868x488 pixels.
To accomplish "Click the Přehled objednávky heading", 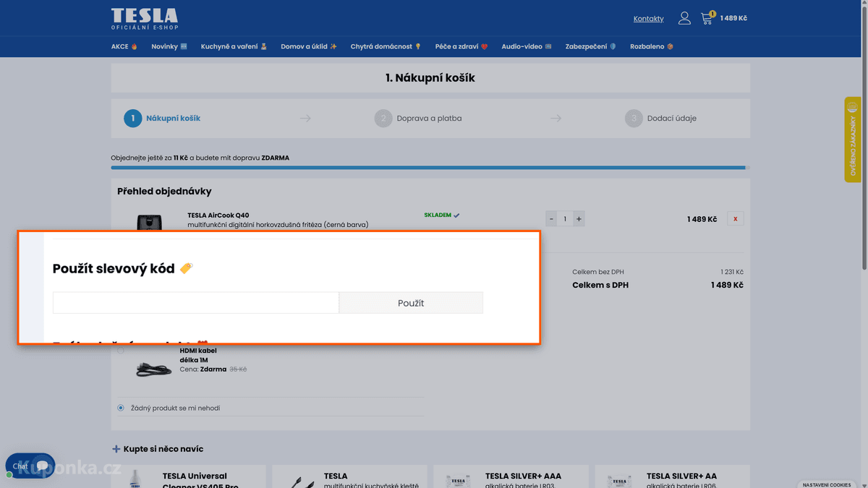I will tap(164, 192).
